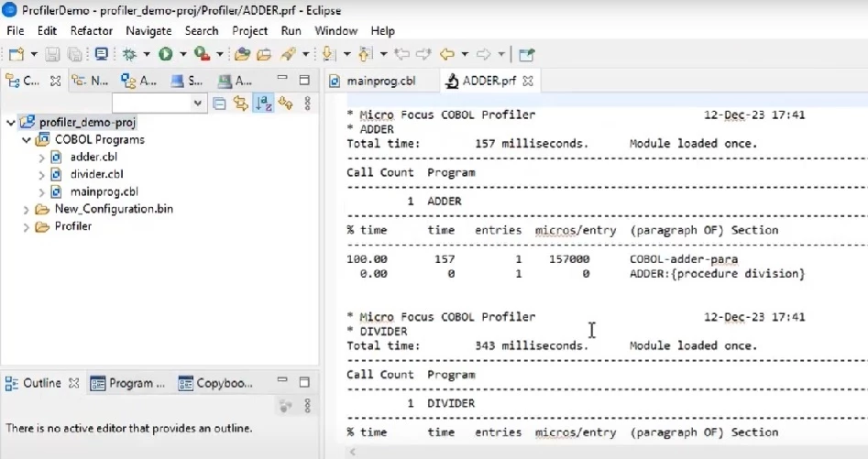Minimize the Outline view panel
Image resolution: width=868 pixels, height=459 pixels.
pos(282,380)
